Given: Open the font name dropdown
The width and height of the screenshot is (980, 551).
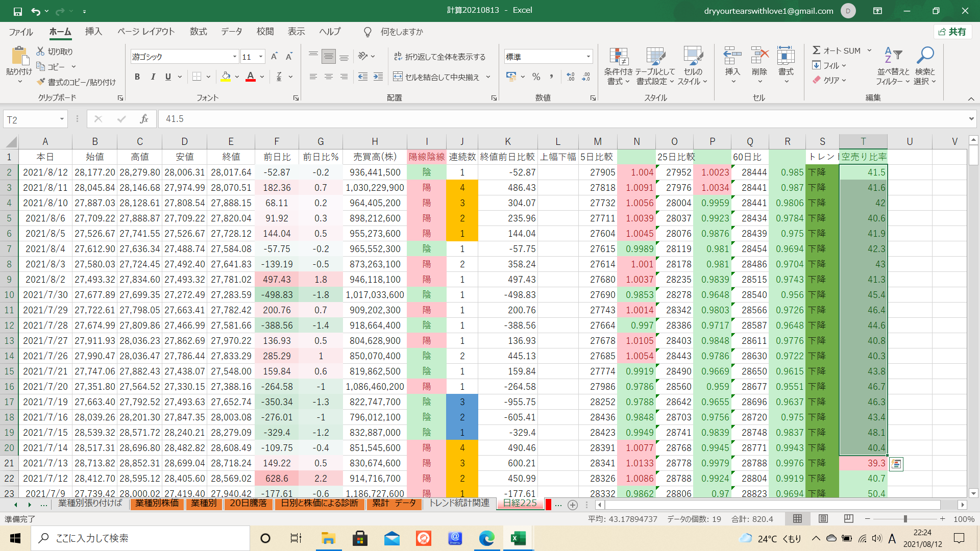Looking at the screenshot, I should (x=234, y=57).
